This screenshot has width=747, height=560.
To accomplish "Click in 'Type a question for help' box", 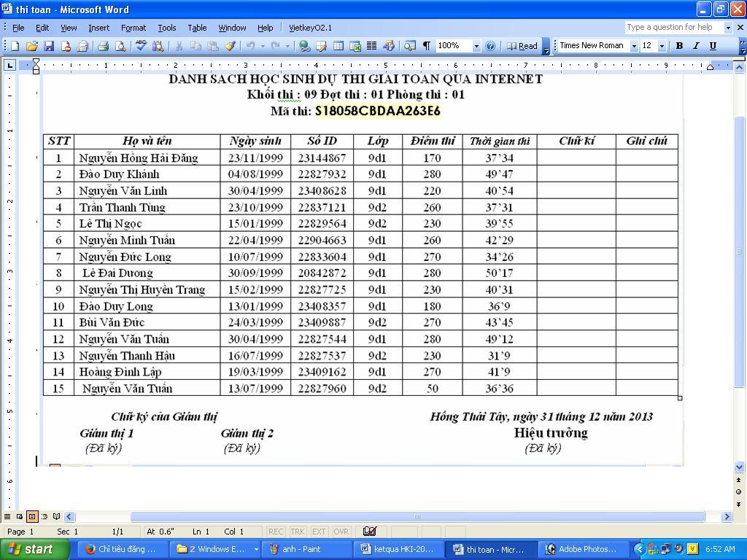I will pyautogui.click(x=674, y=28).
